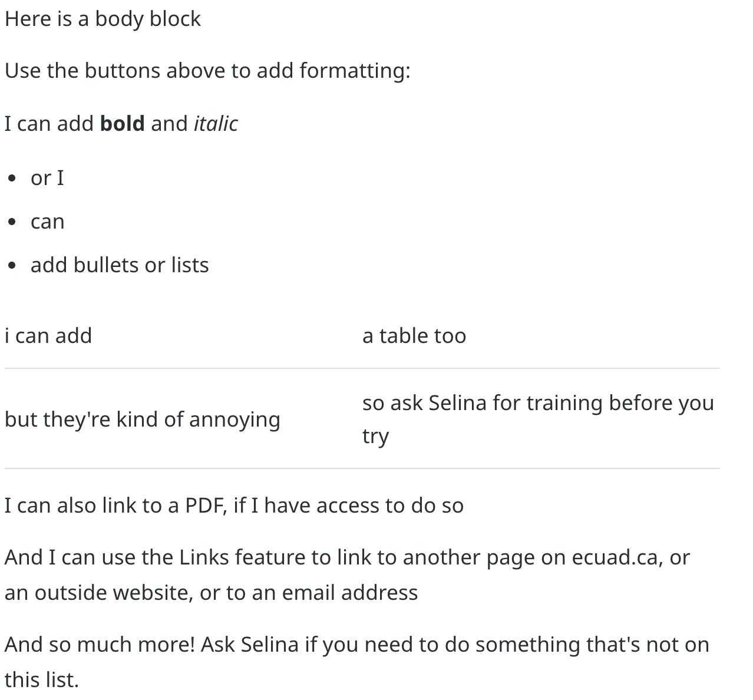
Task: Click the bold word 'bold'
Action: (x=123, y=123)
